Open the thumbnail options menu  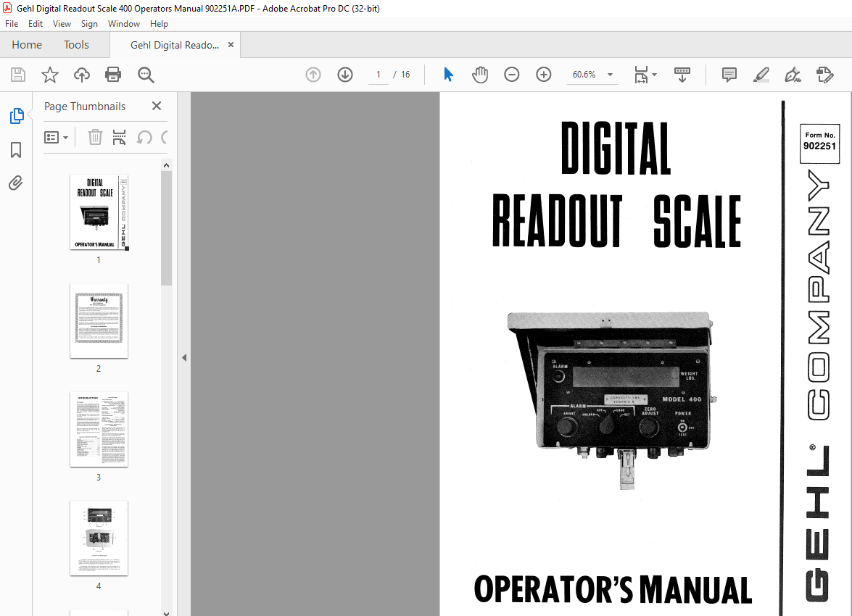click(56, 137)
